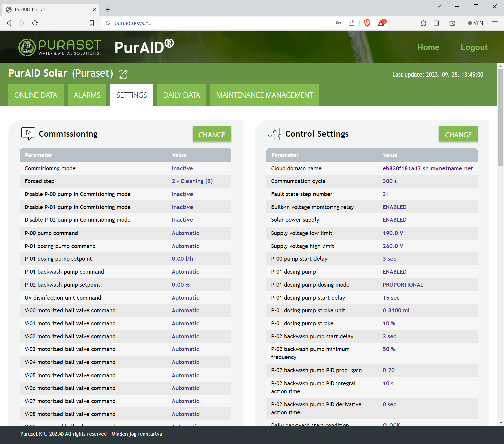This screenshot has height=444, width=504.
Task: Toggle the VPN button
Action: click(x=475, y=23)
